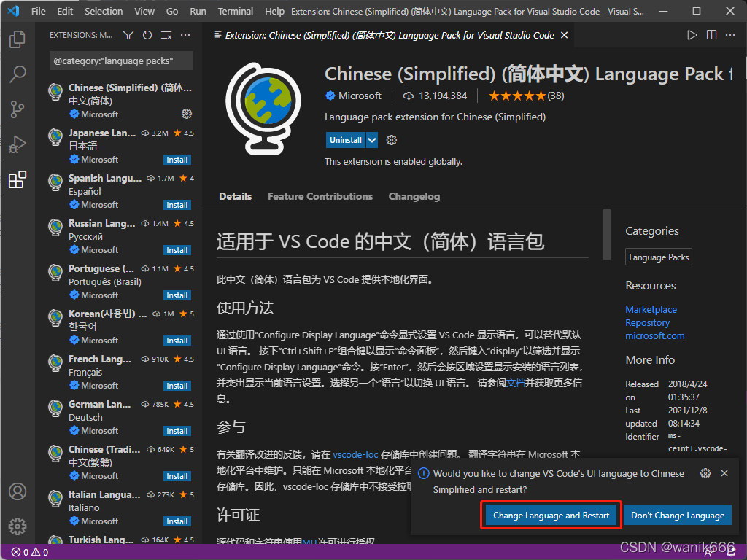Open the microsoft.com link
The height and width of the screenshot is (560, 747).
[655, 335]
